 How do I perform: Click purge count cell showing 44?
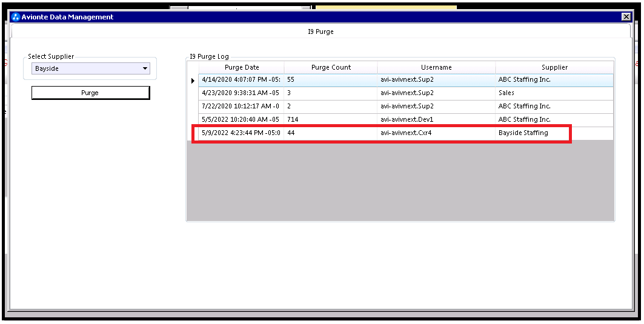(331, 133)
